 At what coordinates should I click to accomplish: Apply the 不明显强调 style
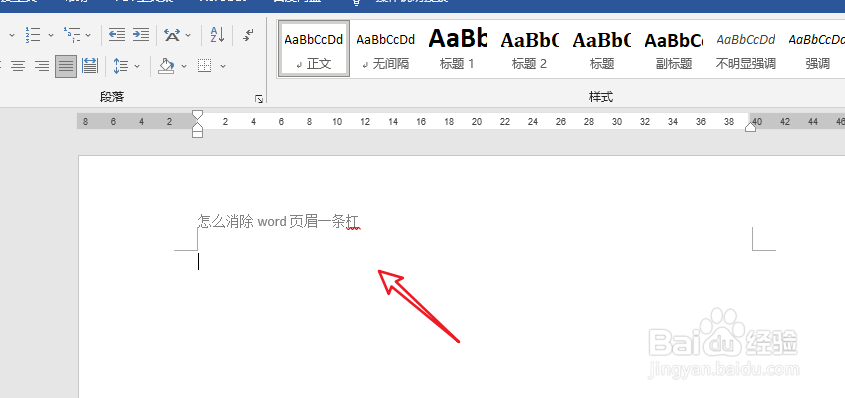pos(746,49)
